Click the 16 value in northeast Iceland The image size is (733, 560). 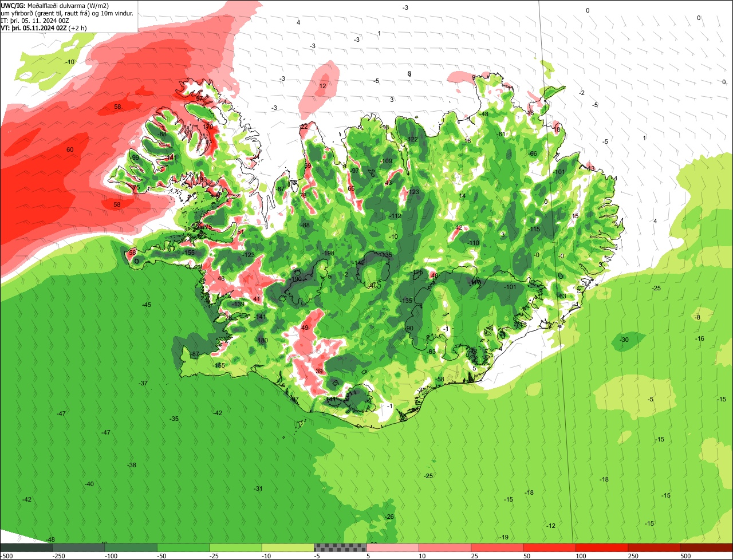click(467, 141)
